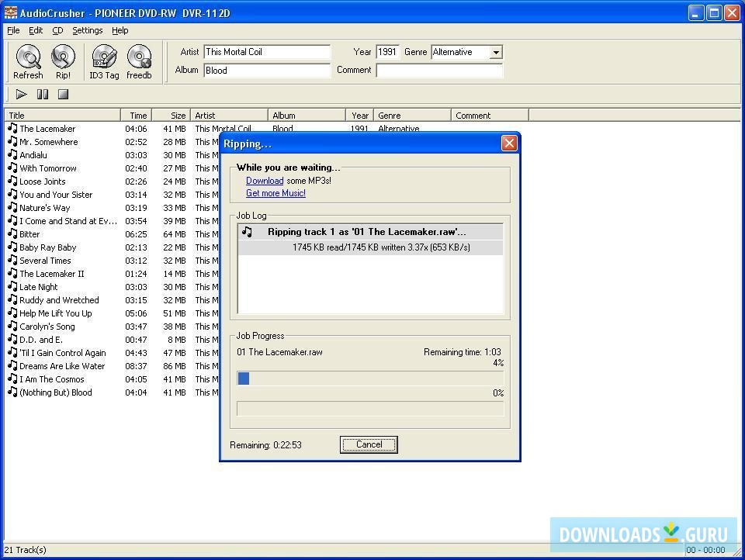Select the track Ruddy and Wretched
The height and width of the screenshot is (560, 745).
click(60, 300)
